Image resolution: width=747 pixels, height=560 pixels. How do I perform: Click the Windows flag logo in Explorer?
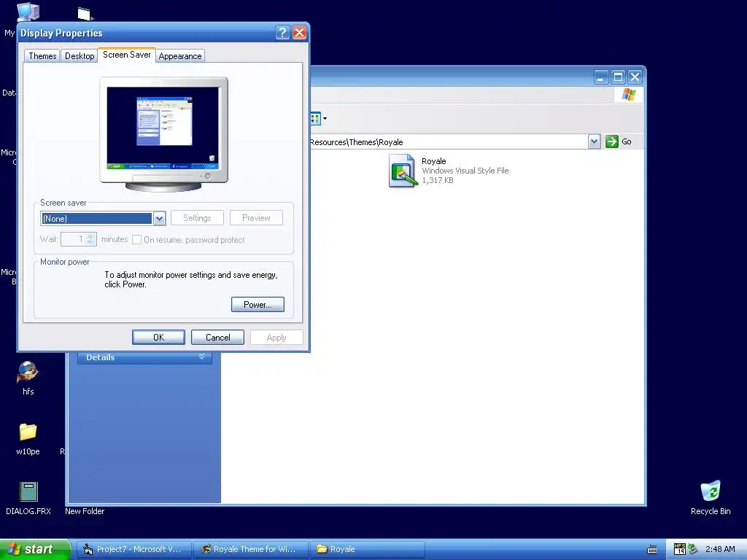(x=628, y=94)
